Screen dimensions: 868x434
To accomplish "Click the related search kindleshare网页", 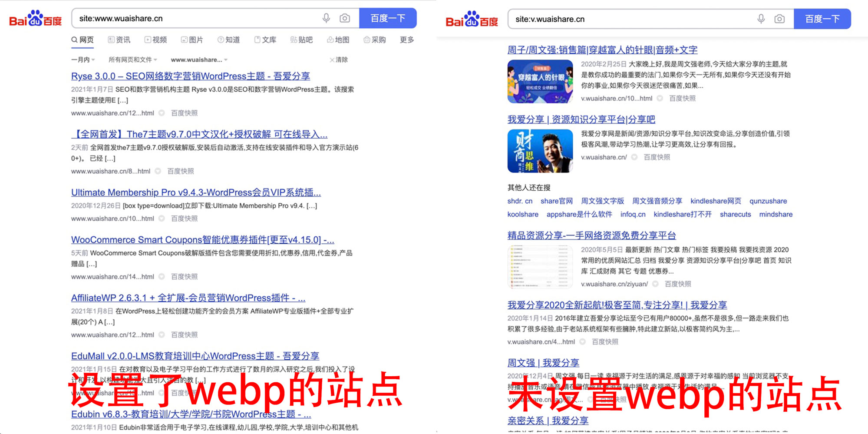I will pyautogui.click(x=716, y=201).
